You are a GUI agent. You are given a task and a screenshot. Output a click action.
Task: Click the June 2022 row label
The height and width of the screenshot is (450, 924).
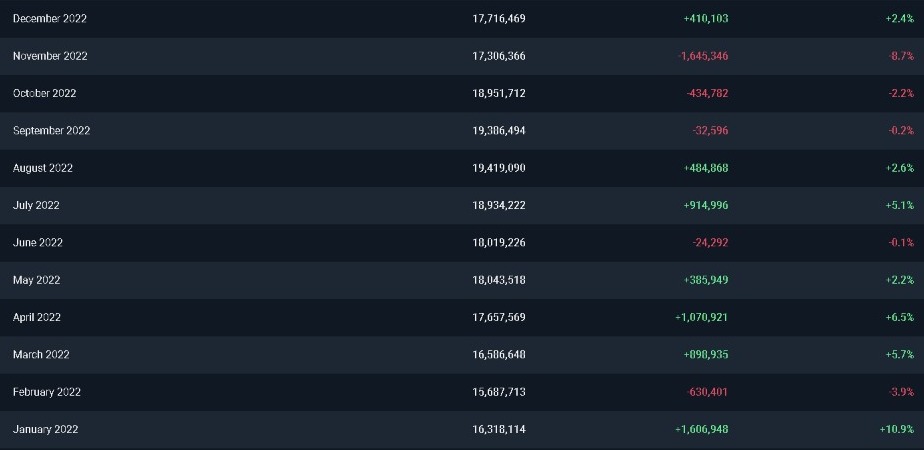37,243
